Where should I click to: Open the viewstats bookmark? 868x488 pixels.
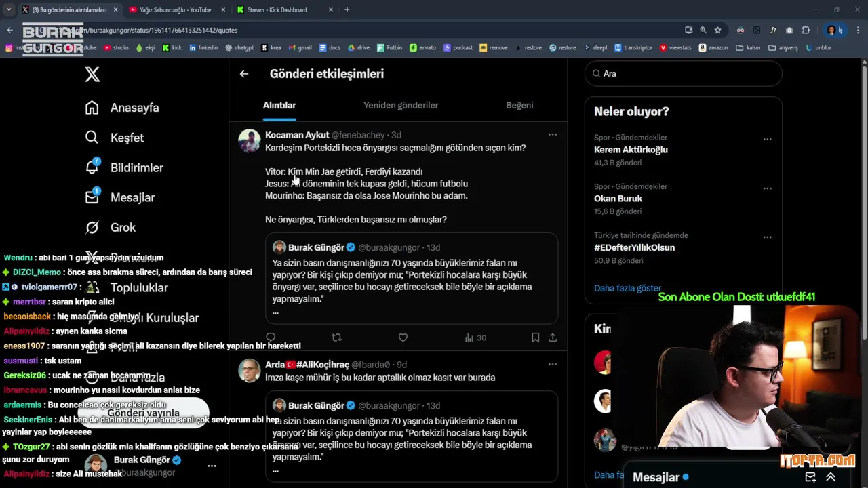pos(675,48)
